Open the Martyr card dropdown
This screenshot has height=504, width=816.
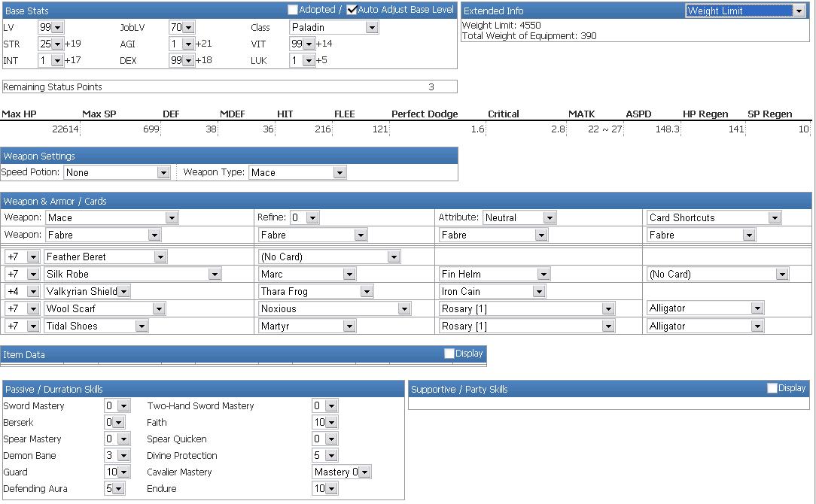click(x=307, y=326)
